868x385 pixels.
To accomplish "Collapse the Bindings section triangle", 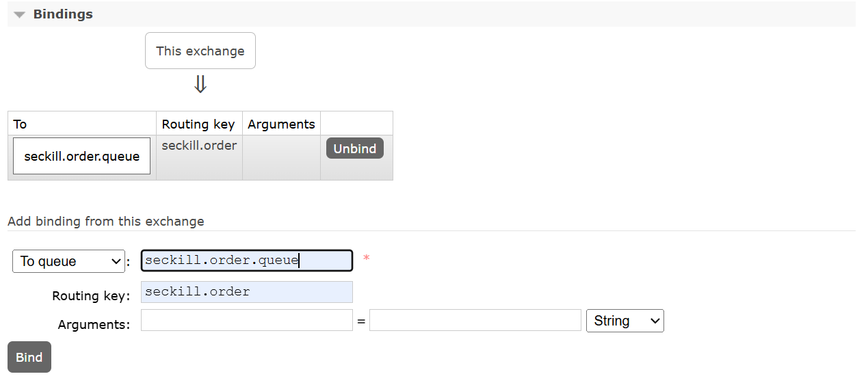I will (x=19, y=14).
